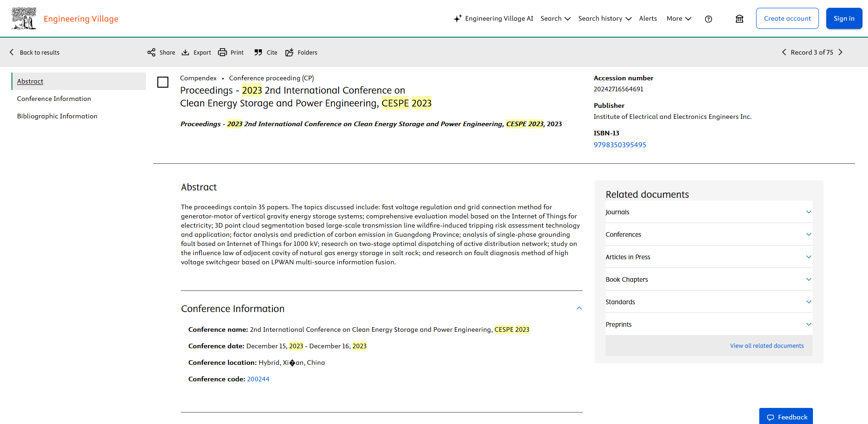Jump to Bibliographic Information section
Viewport: 868px width, 424px height.
pos(57,116)
